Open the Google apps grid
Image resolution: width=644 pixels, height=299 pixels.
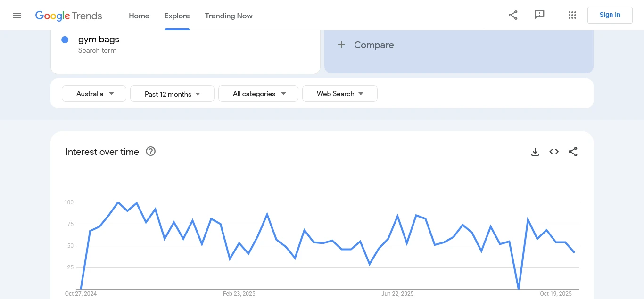[x=572, y=15]
